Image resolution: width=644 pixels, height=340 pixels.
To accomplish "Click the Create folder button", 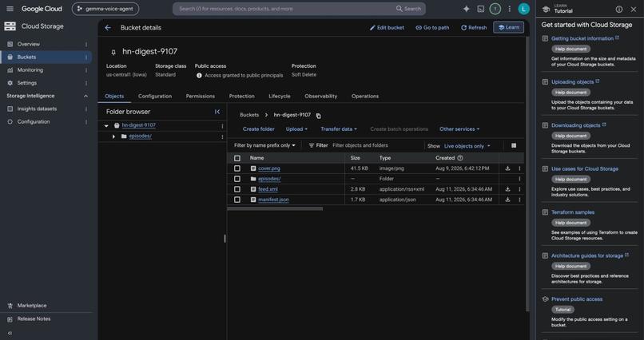I will (259, 128).
